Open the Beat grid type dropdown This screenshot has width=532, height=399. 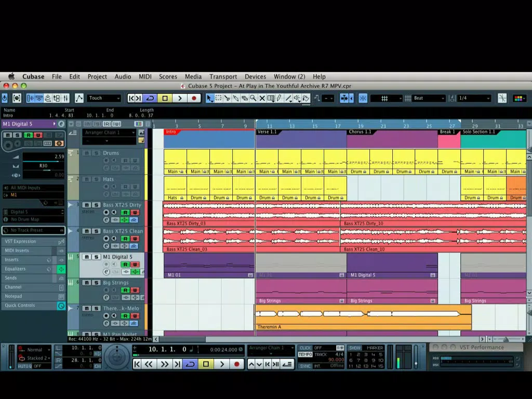429,98
